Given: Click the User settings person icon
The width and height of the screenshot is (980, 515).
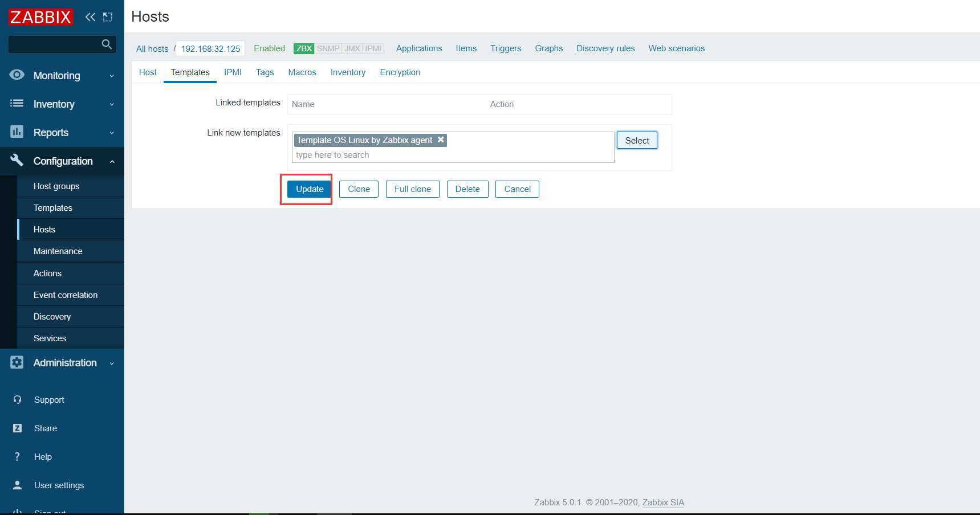Looking at the screenshot, I should click(x=17, y=485).
